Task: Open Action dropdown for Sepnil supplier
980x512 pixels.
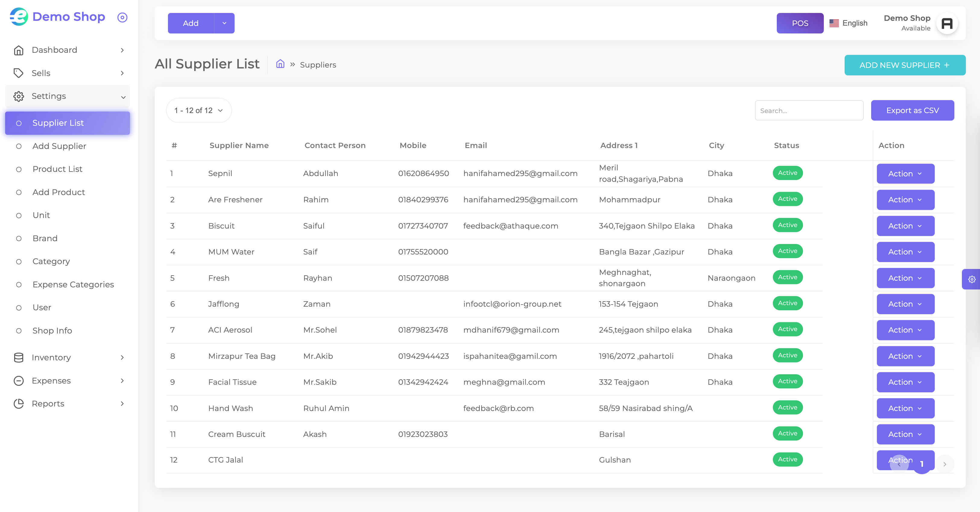Action: pos(906,173)
